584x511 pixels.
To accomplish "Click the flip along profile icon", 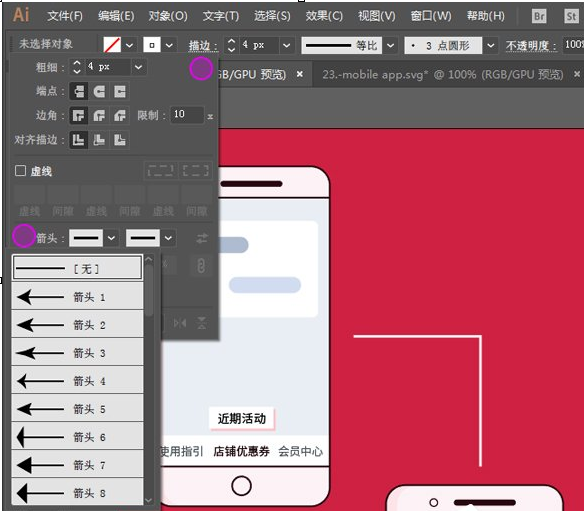I will [x=180, y=323].
